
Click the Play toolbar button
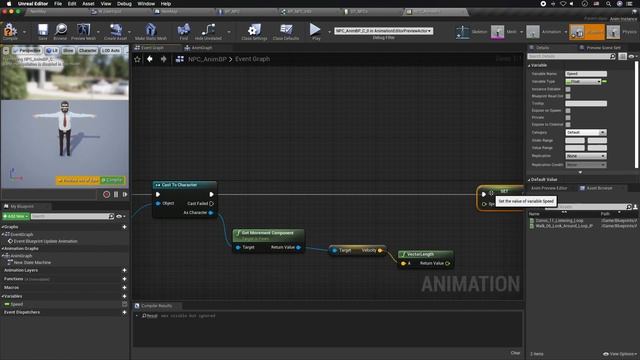pos(316,30)
